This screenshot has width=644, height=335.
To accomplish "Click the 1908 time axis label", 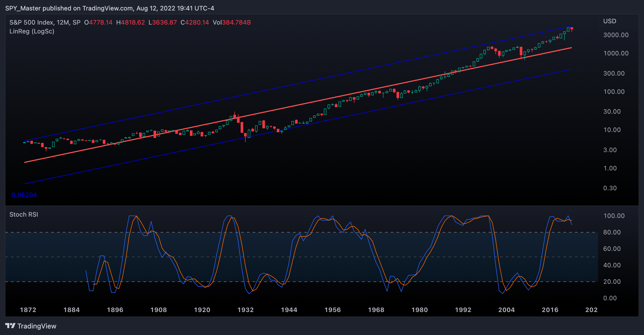I will coord(159,310).
